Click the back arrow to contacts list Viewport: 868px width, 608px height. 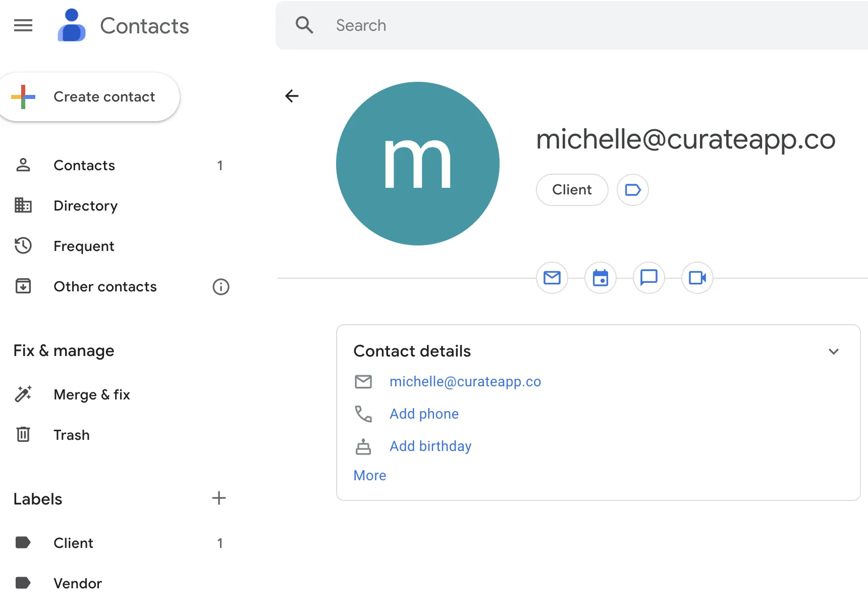pyautogui.click(x=292, y=96)
